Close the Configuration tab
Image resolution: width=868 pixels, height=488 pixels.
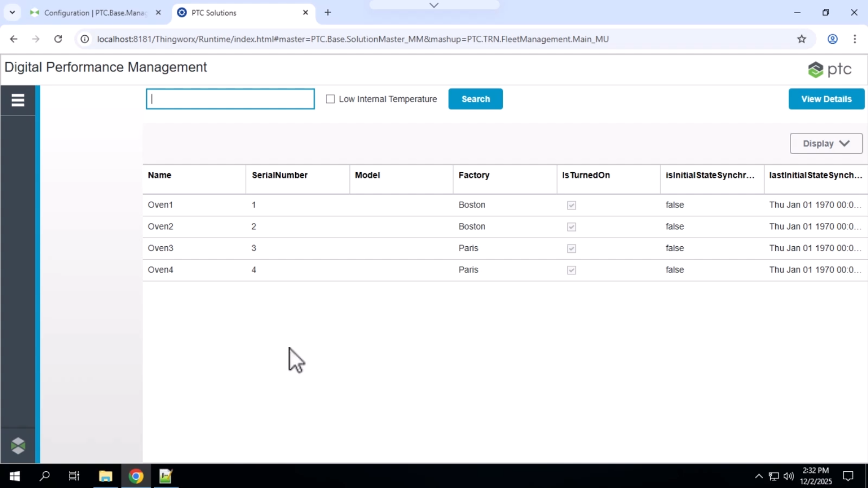158,13
